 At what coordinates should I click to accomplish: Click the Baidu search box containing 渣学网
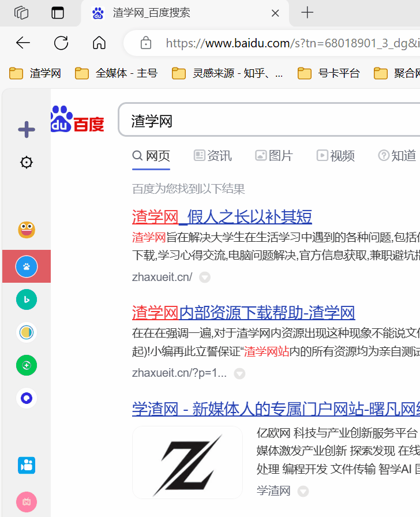pyautogui.click(x=269, y=119)
